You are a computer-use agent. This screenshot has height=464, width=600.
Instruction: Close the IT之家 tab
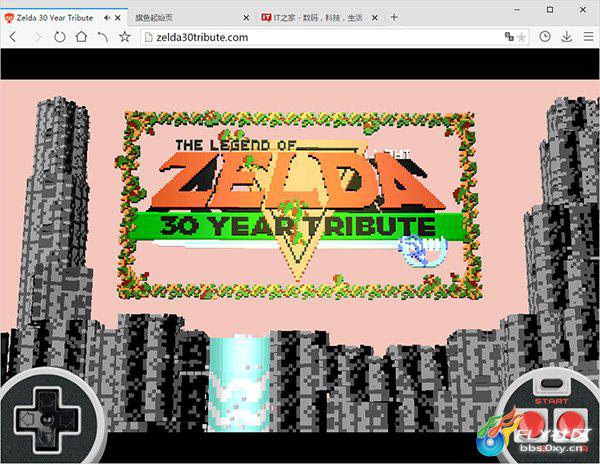tap(375, 18)
